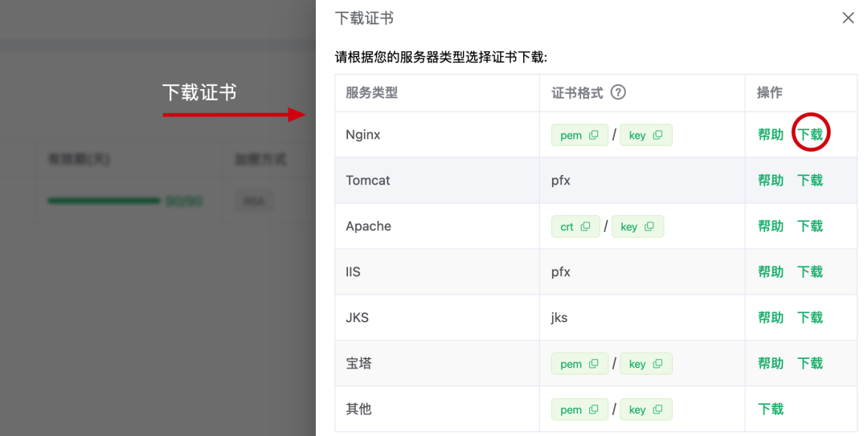This screenshot has height=436, width=868.
Task: Open 帮助 for JKS
Action: (x=771, y=318)
